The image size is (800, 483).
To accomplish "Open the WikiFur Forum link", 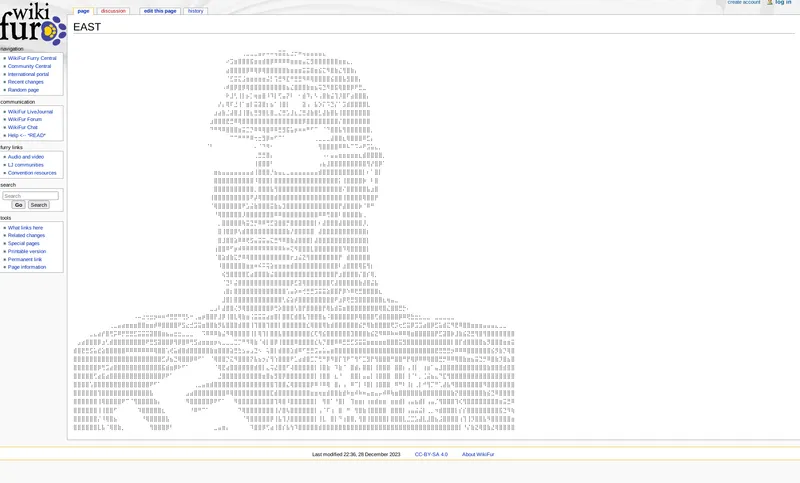I will click(25, 119).
